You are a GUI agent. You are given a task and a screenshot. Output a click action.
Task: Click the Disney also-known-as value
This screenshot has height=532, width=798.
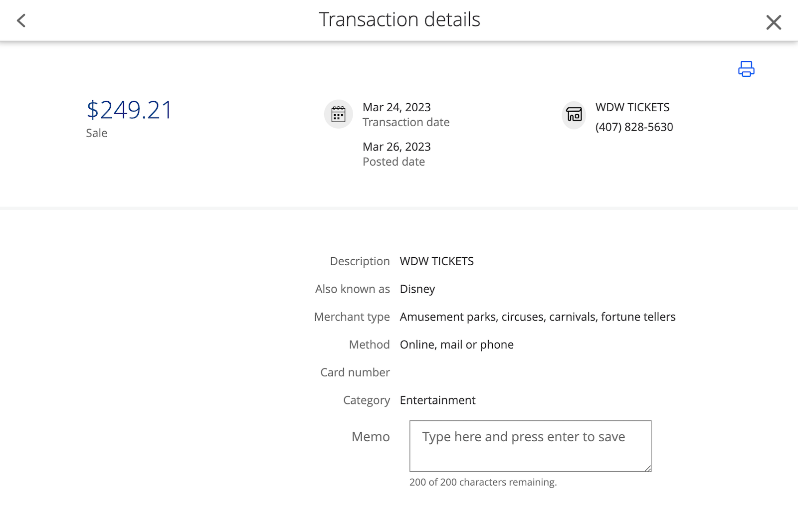(x=417, y=289)
